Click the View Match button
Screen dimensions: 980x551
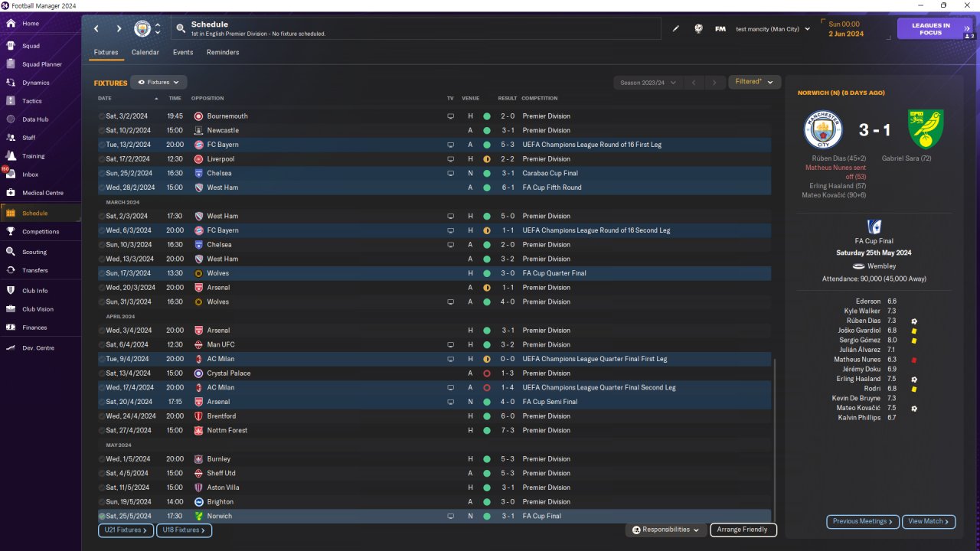coord(929,522)
